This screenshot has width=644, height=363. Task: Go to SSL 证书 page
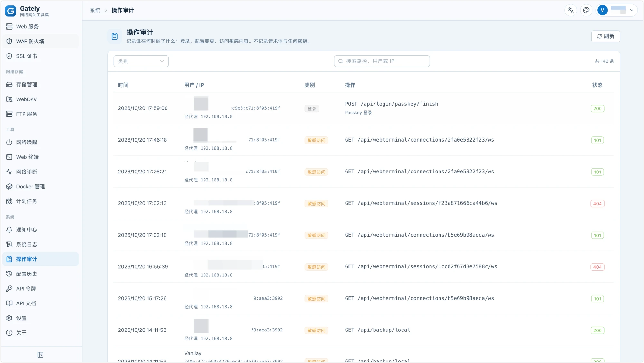click(40, 56)
